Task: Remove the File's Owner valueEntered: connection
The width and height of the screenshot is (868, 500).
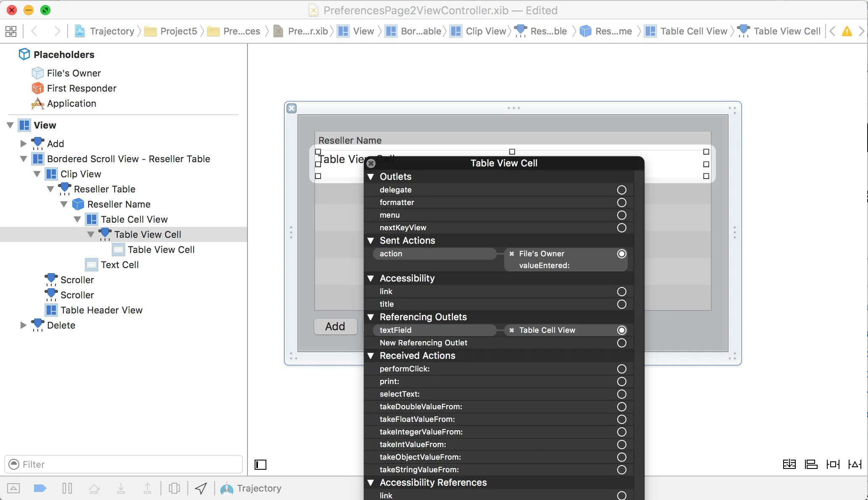Action: tap(511, 254)
